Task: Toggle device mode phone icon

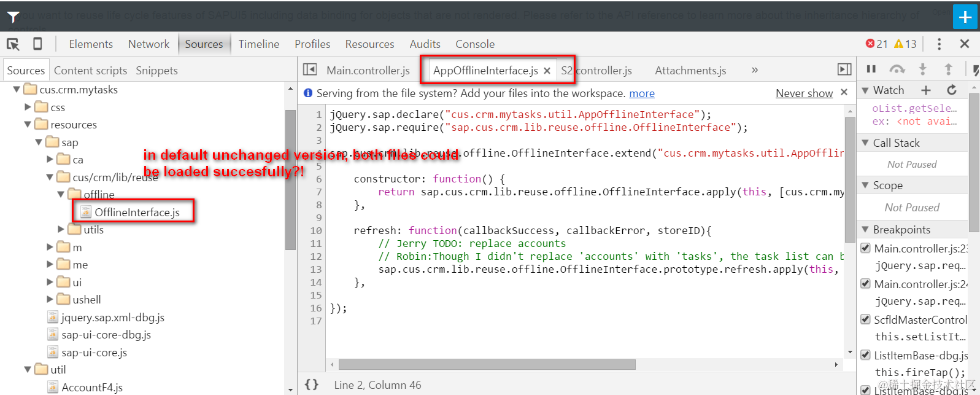Action: coord(37,44)
